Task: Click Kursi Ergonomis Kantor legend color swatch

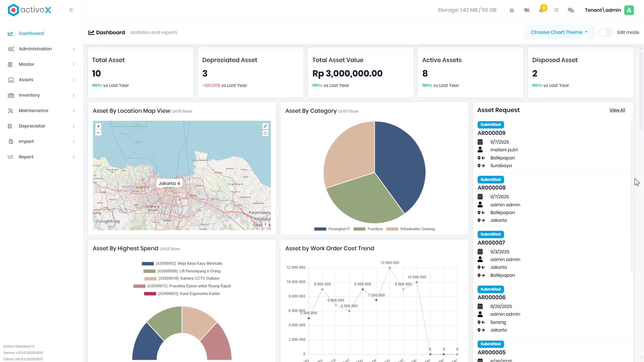Action: 150,294
